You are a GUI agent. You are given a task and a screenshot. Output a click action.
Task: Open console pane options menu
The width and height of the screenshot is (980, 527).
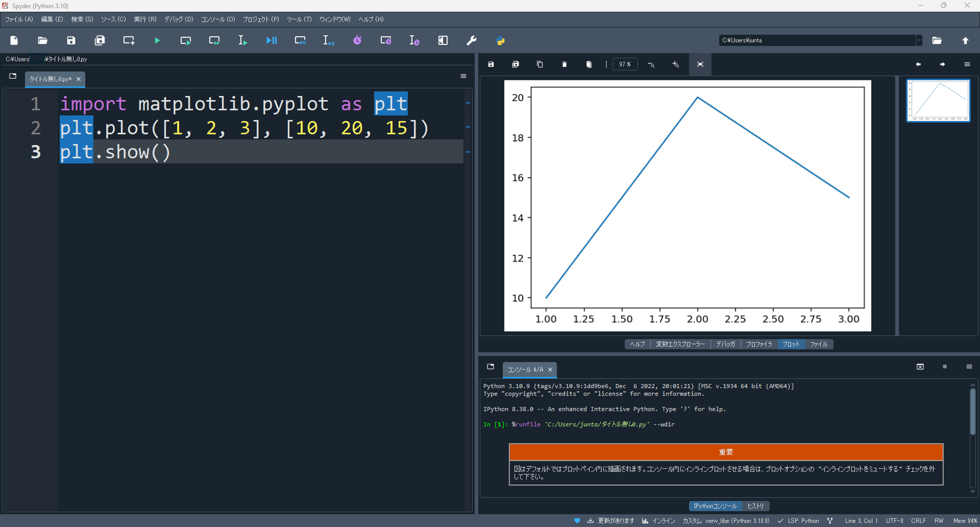click(969, 366)
